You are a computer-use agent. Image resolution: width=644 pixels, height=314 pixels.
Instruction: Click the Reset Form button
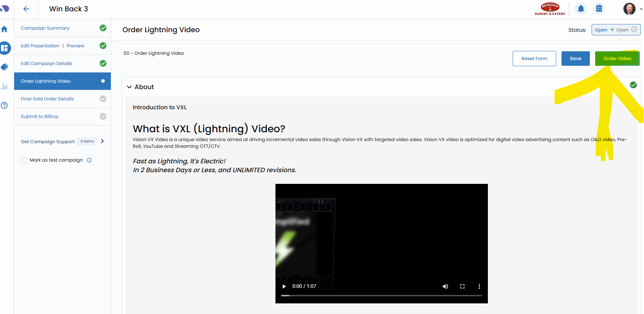pos(534,58)
